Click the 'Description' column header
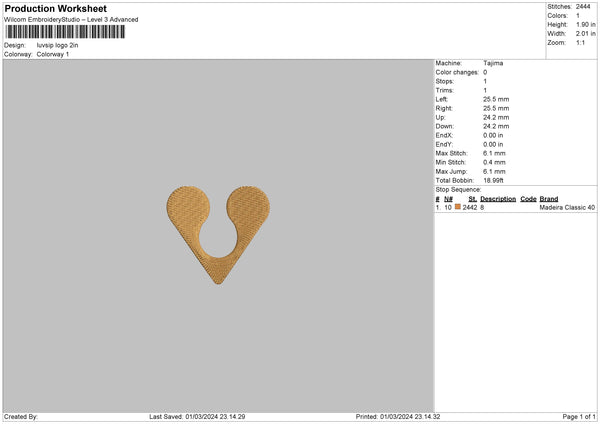The image size is (600, 424). [498, 199]
